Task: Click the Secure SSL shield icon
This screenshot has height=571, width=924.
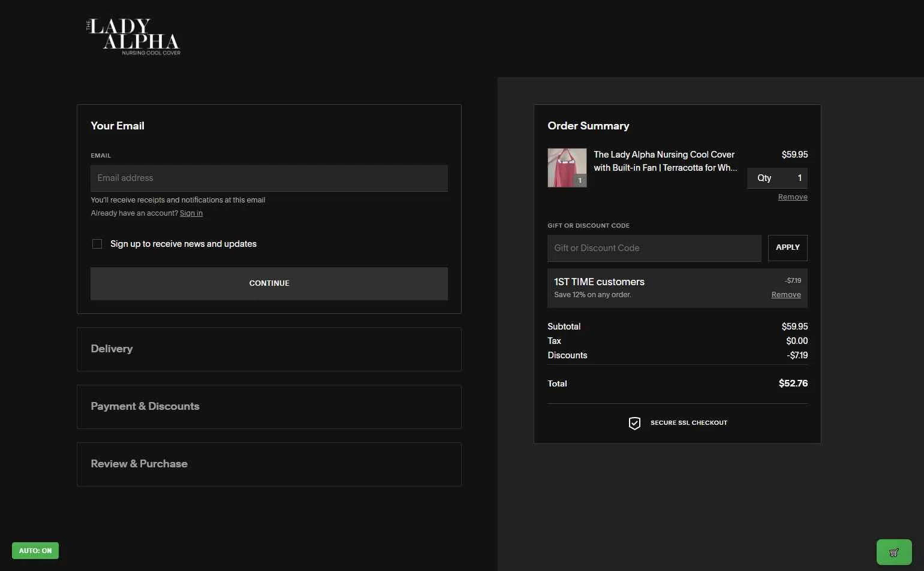Action: [634, 423]
